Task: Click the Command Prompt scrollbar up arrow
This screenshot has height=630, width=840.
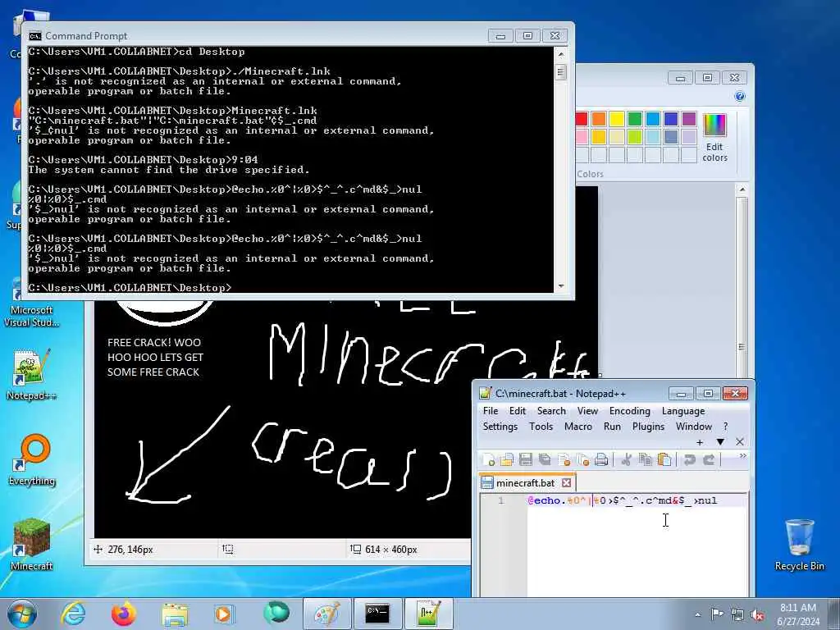Action: 561,54
